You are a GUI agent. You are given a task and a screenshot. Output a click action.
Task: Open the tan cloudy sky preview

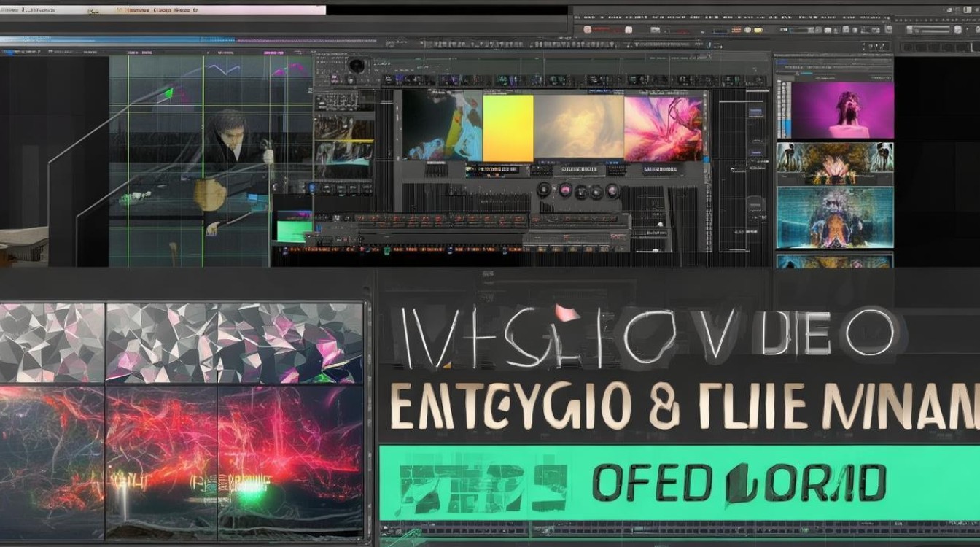(578, 128)
